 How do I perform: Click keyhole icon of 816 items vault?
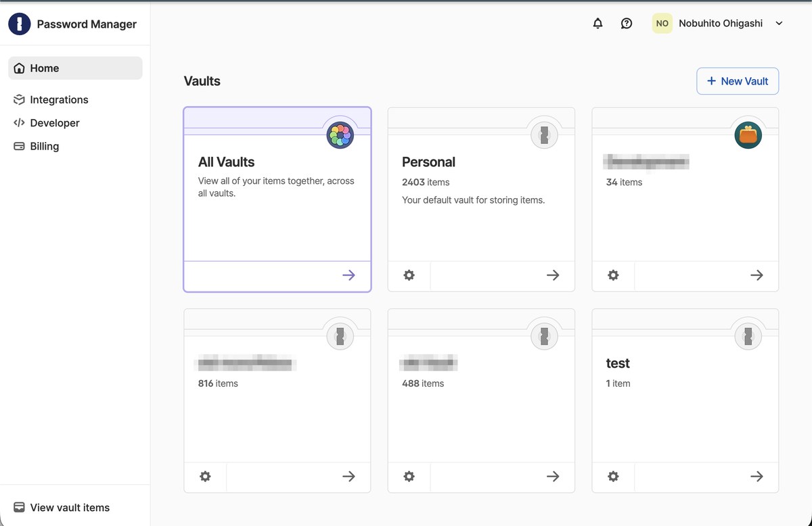tap(340, 336)
